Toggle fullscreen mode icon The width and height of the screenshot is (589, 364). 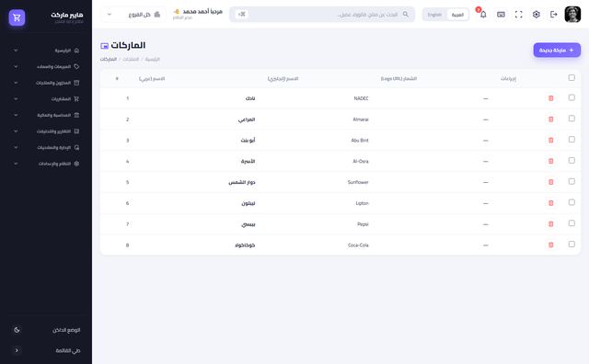(x=518, y=15)
